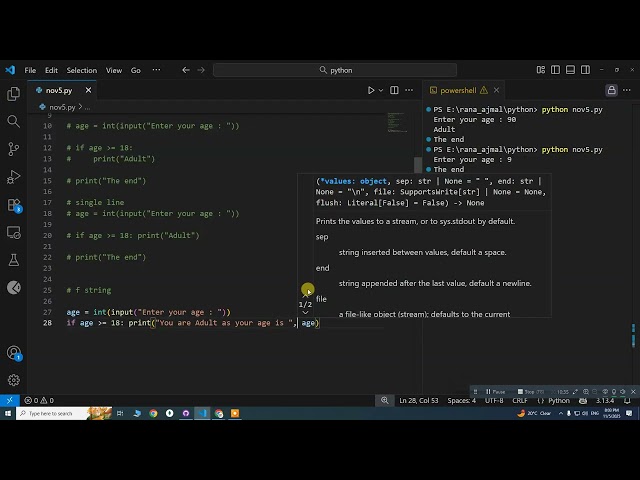Click the taskbar 'Type here to search' box

tap(64, 413)
